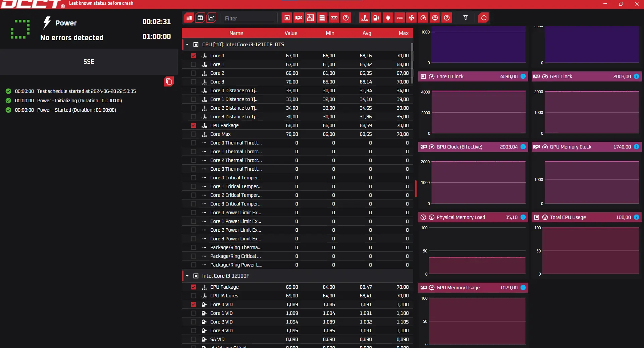
Task: Enable the Core 1 VID checkbox
Action: pos(194,313)
